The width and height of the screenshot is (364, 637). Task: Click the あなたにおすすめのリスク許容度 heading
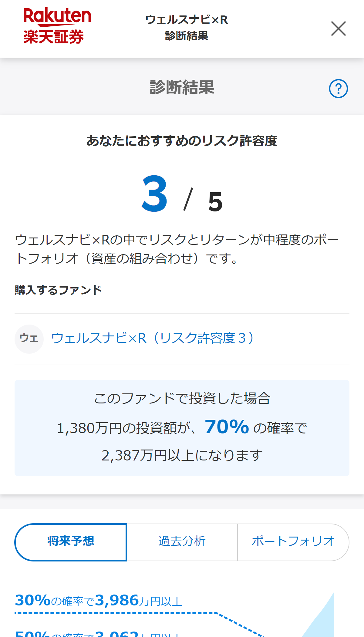tap(182, 141)
